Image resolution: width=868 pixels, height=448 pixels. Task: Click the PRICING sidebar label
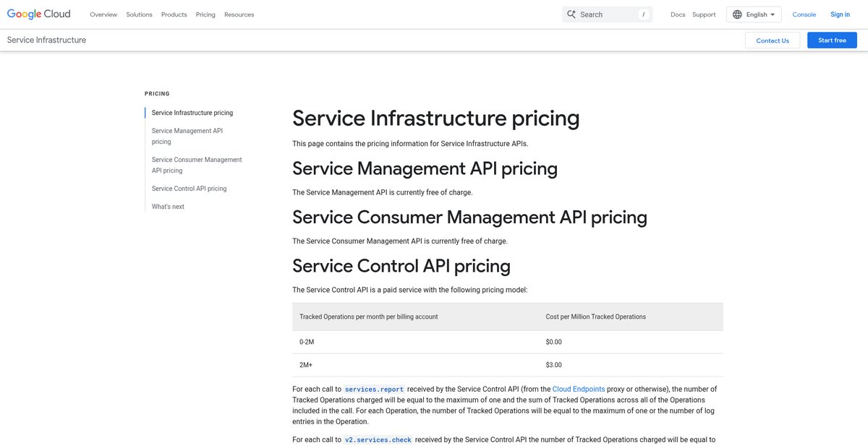(x=157, y=94)
